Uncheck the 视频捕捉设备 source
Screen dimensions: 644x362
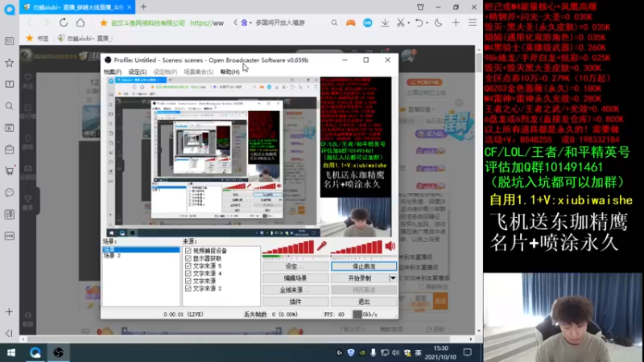(x=188, y=250)
